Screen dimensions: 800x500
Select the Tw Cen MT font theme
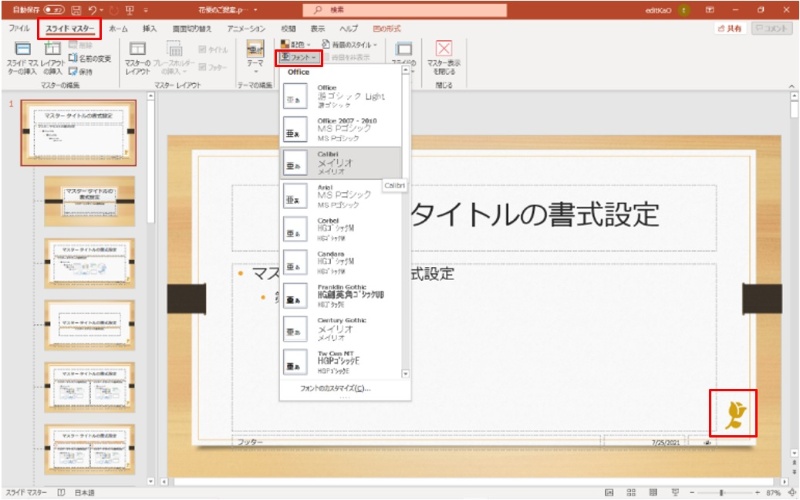pos(341,362)
